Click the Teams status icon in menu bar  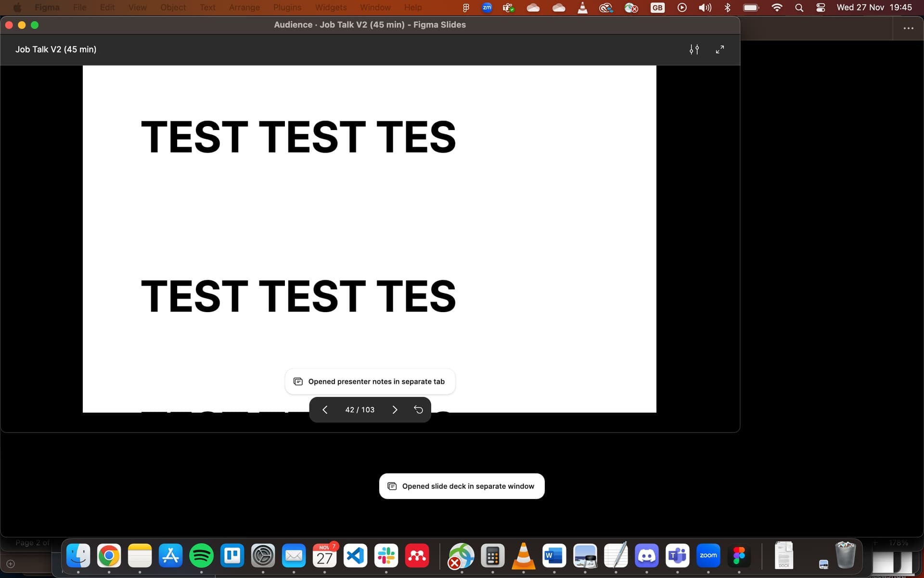click(509, 8)
